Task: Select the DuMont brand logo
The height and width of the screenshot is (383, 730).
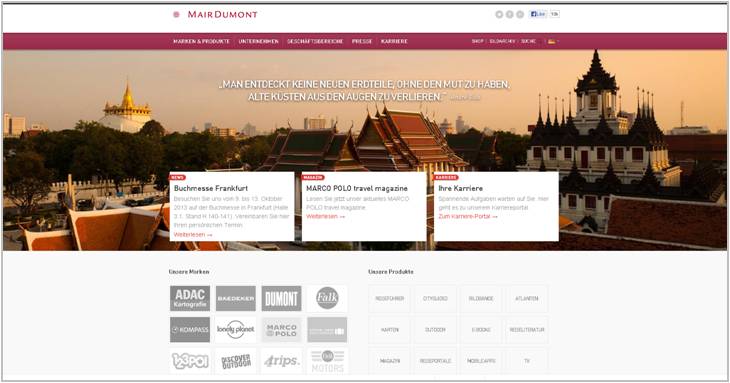Action: (281, 298)
